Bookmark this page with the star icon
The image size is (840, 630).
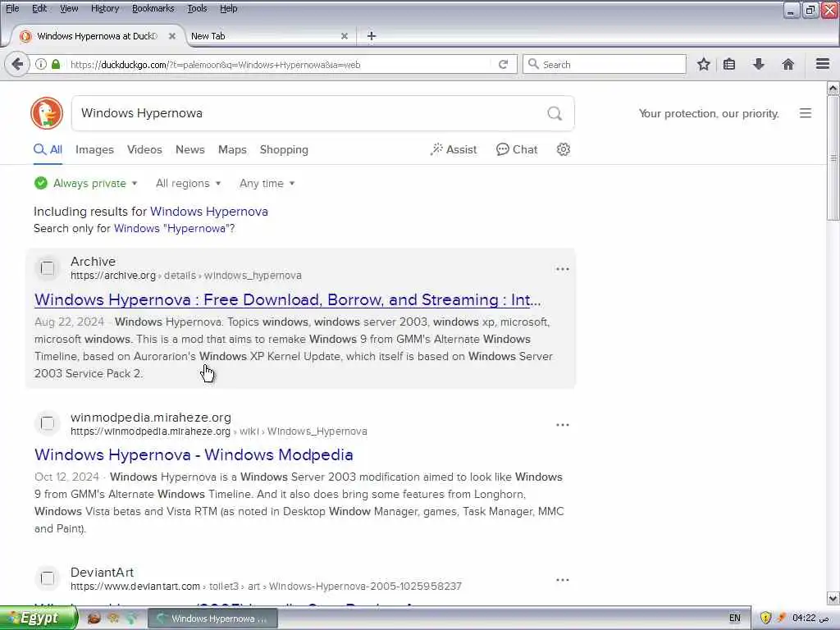[x=703, y=64]
